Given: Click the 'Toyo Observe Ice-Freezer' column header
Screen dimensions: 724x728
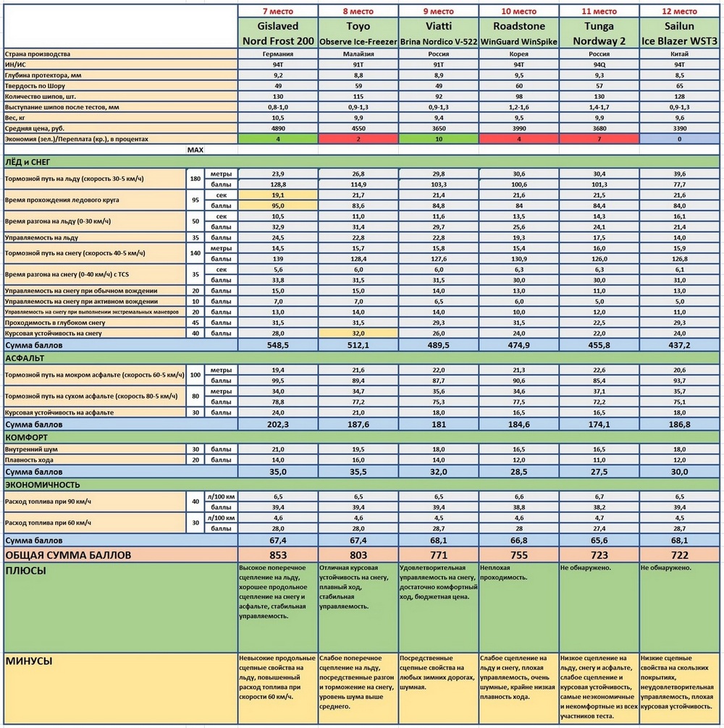Looking at the screenshot, I should pos(358,33).
